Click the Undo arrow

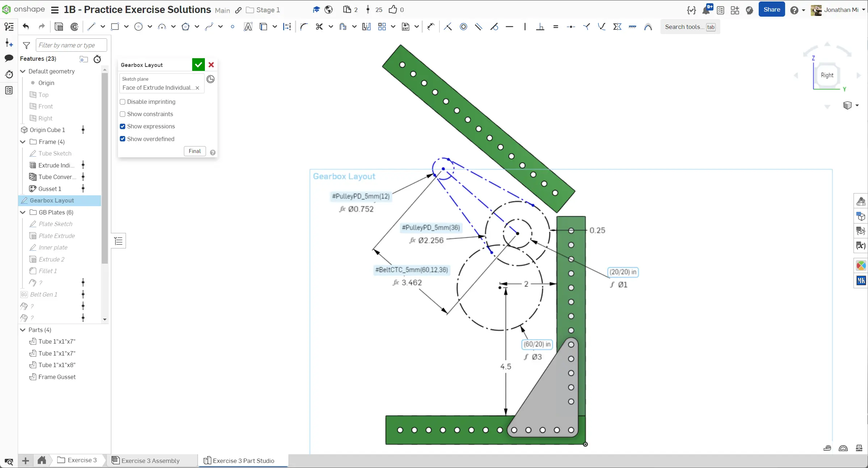pos(26,27)
